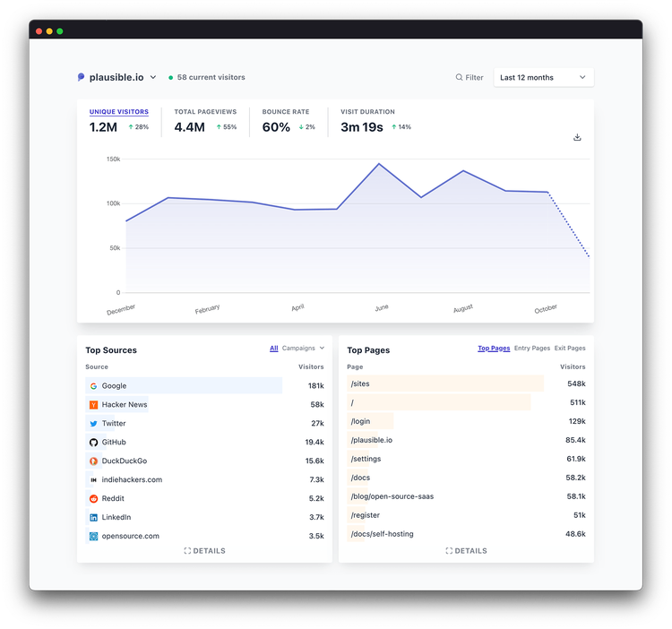Screen dimensions: 672x629
Task: Click the August peak on the chart
Action: pyautogui.click(x=463, y=171)
